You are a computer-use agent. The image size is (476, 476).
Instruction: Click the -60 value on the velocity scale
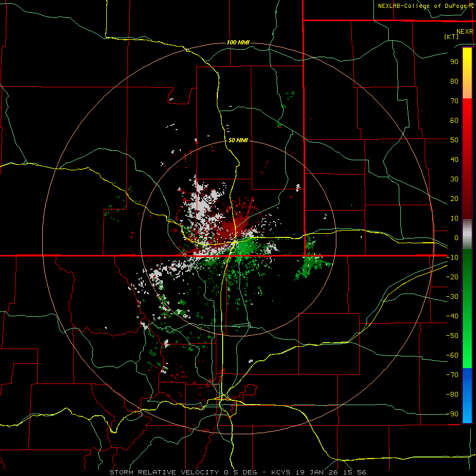point(452,355)
